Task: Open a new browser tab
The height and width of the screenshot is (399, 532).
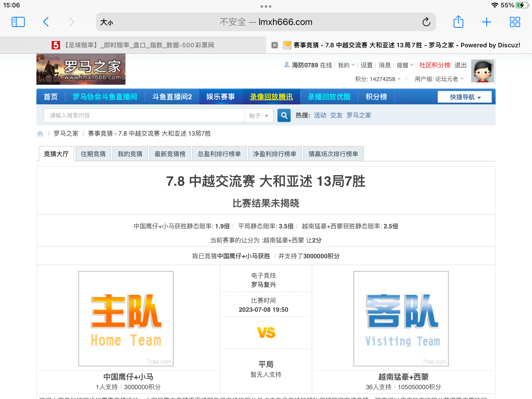Action: (x=487, y=22)
